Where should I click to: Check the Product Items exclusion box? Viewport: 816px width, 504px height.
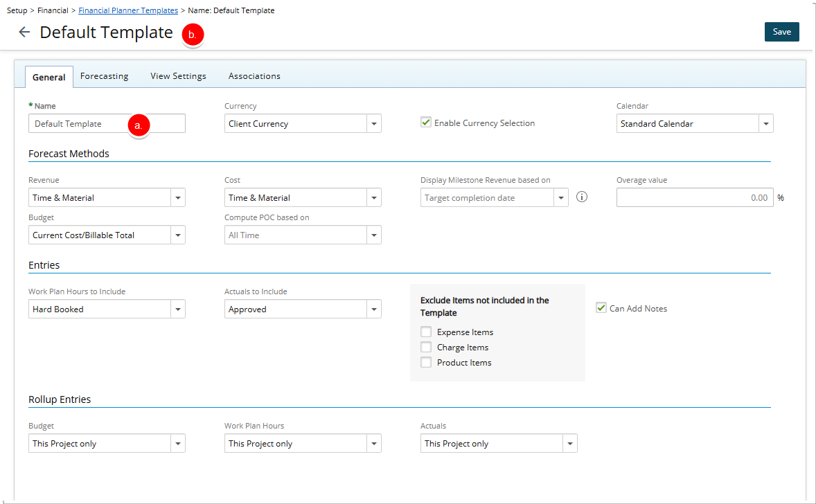(426, 362)
